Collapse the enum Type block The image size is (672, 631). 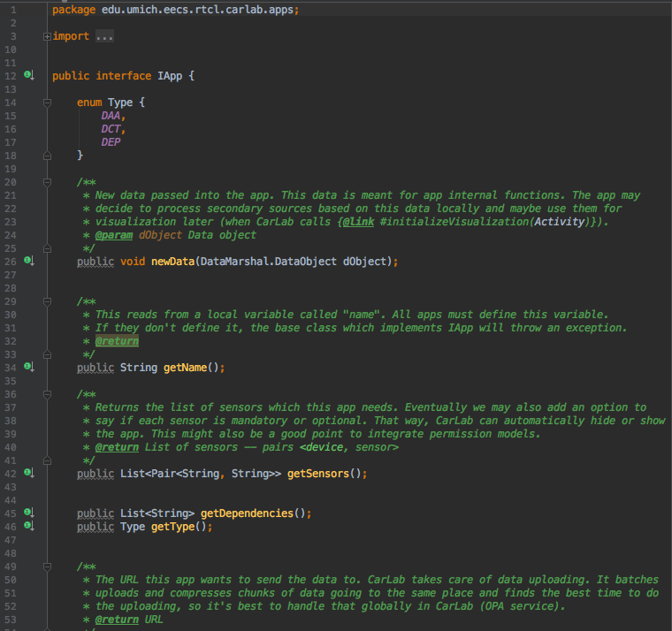pos(47,103)
